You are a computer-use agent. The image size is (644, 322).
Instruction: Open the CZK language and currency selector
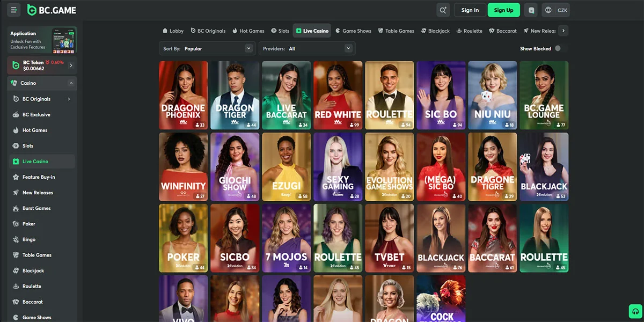tap(556, 10)
